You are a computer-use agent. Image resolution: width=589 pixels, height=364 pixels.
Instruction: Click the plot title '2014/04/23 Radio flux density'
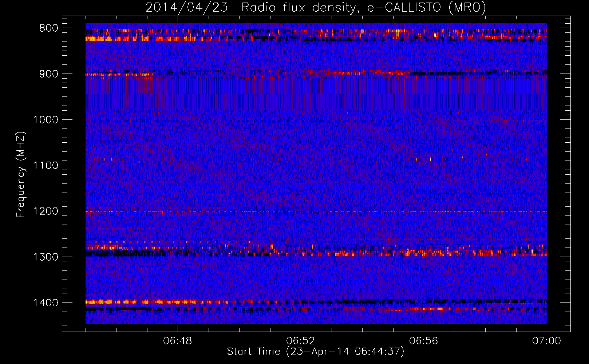[316, 7]
